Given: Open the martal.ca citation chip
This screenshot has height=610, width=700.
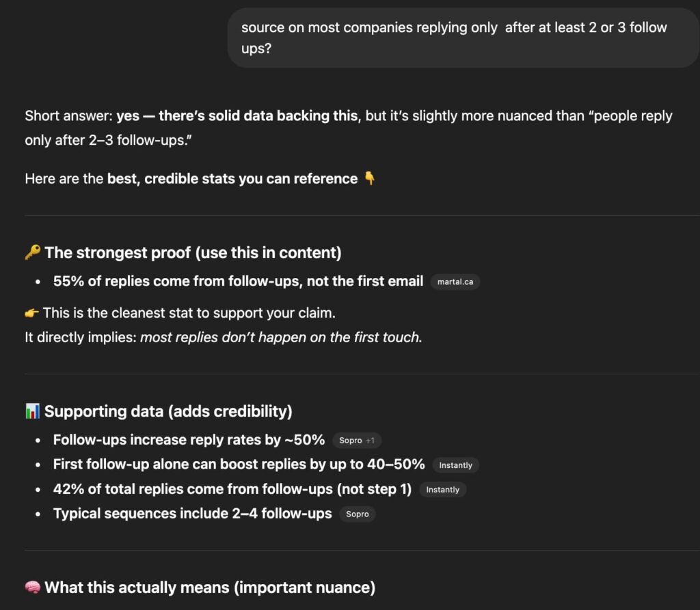Looking at the screenshot, I should 455,281.
